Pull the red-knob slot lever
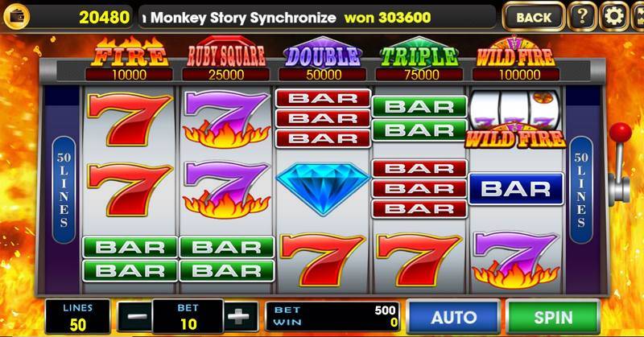Image resolution: width=644 pixels, height=337 pixels. (619, 163)
